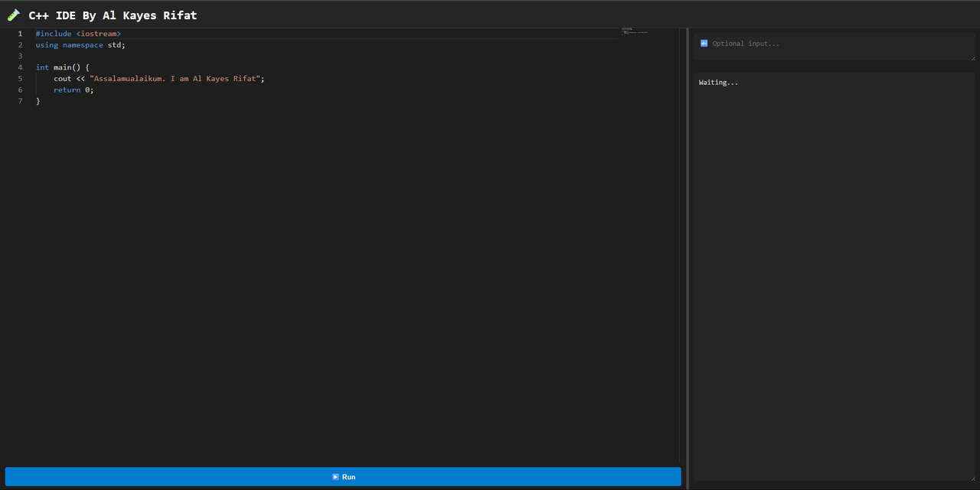This screenshot has height=490, width=980.
Task: Click the output panel resize handle
Action: (973, 478)
